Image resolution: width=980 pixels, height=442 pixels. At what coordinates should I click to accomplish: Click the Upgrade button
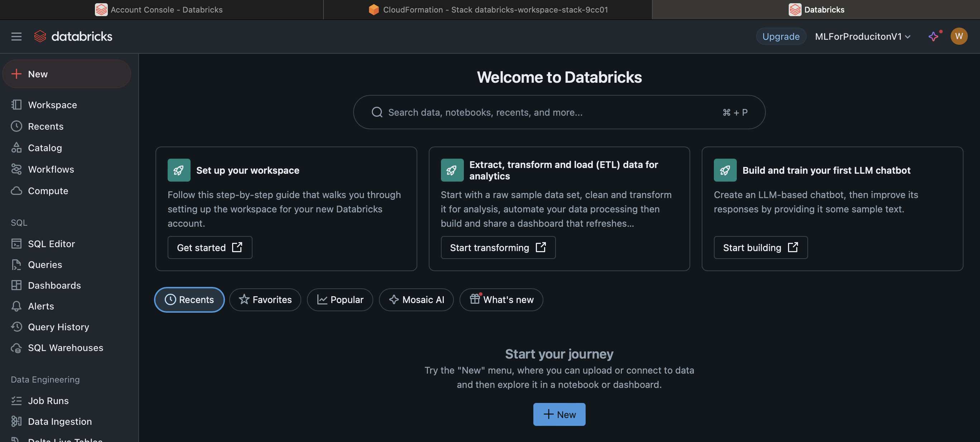coord(780,37)
